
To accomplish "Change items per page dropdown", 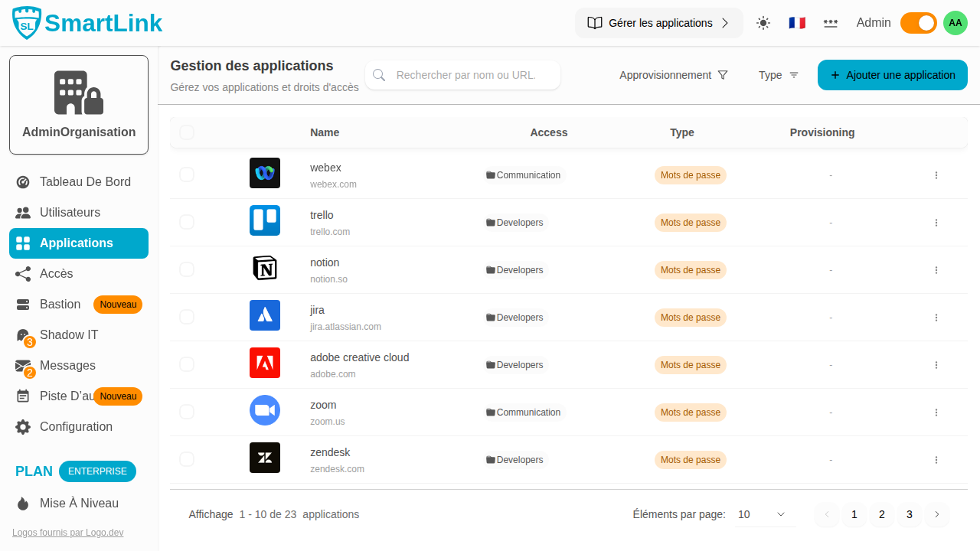I will (762, 514).
